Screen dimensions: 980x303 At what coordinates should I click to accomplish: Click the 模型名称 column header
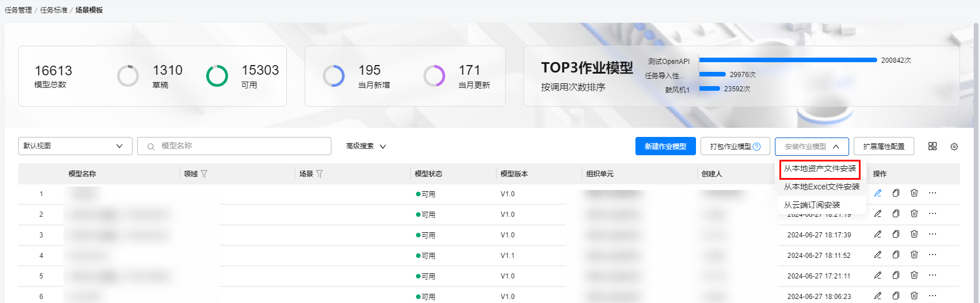click(x=82, y=174)
